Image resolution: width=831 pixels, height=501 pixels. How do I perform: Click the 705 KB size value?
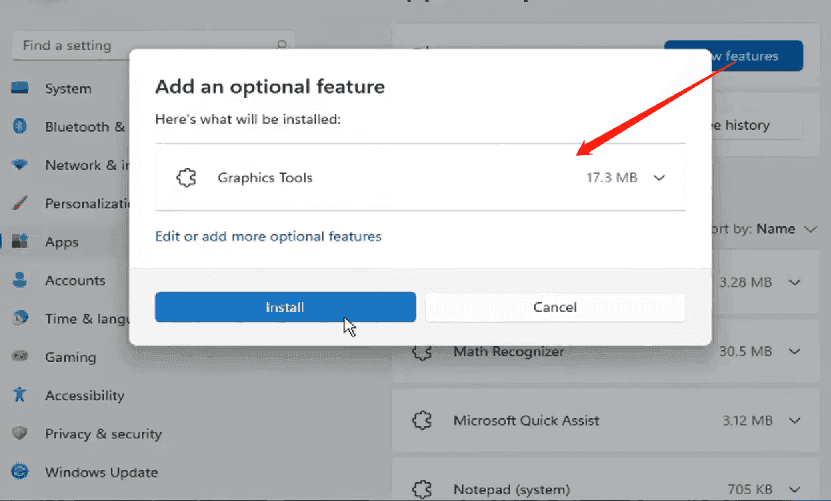749,489
